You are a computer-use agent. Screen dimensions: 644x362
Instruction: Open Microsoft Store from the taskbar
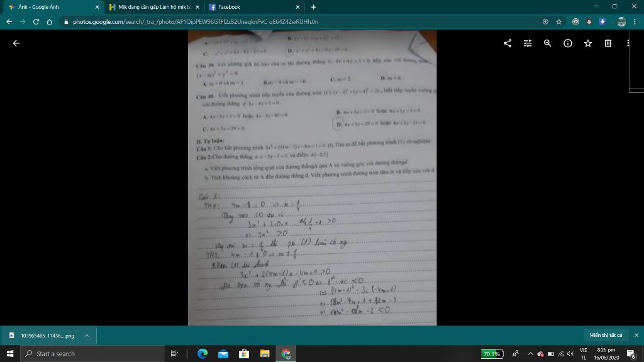244,353
